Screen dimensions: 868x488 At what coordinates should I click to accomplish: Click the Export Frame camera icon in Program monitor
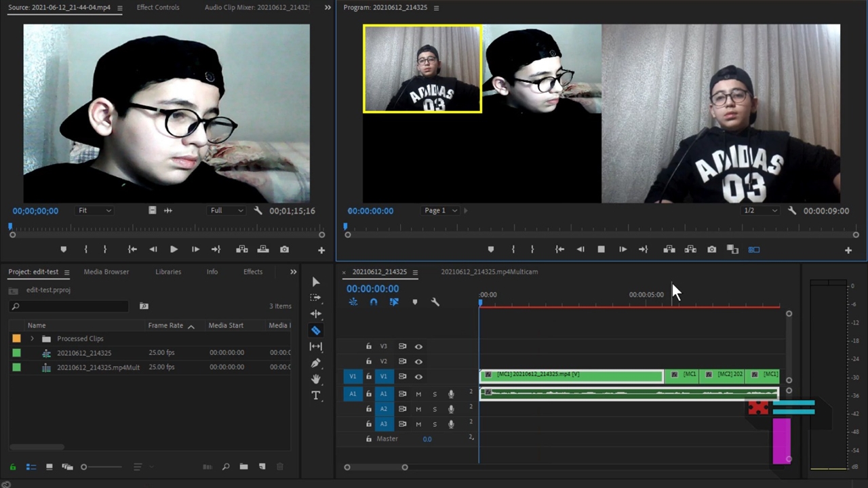[x=711, y=249]
